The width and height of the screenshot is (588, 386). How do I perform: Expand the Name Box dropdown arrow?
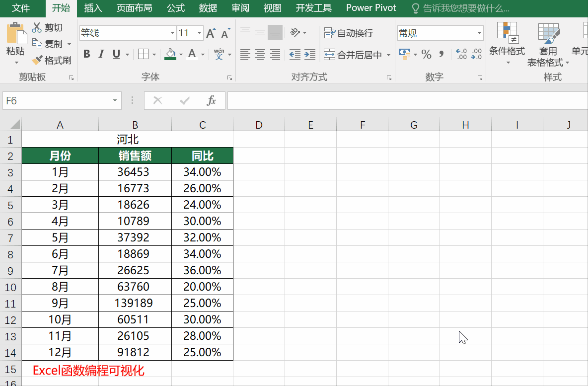(115, 100)
